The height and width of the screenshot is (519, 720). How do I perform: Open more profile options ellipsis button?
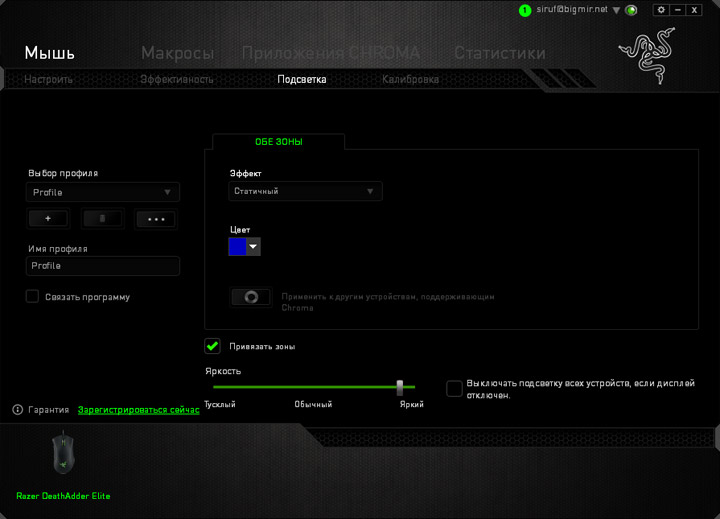(x=156, y=219)
